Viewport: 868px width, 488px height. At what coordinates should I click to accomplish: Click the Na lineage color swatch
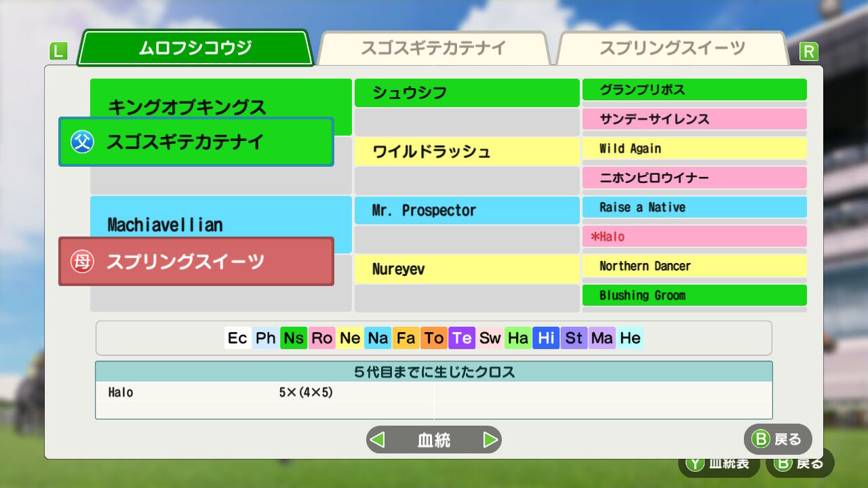tap(378, 338)
